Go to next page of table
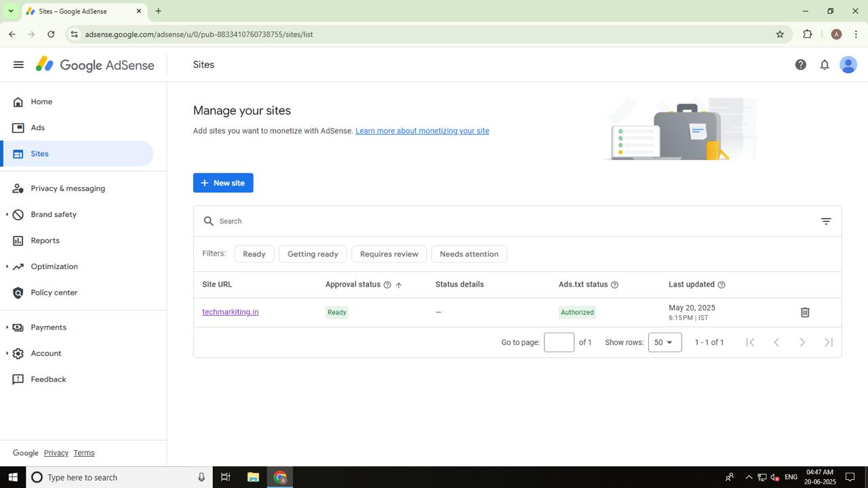The image size is (868, 488). click(802, 342)
